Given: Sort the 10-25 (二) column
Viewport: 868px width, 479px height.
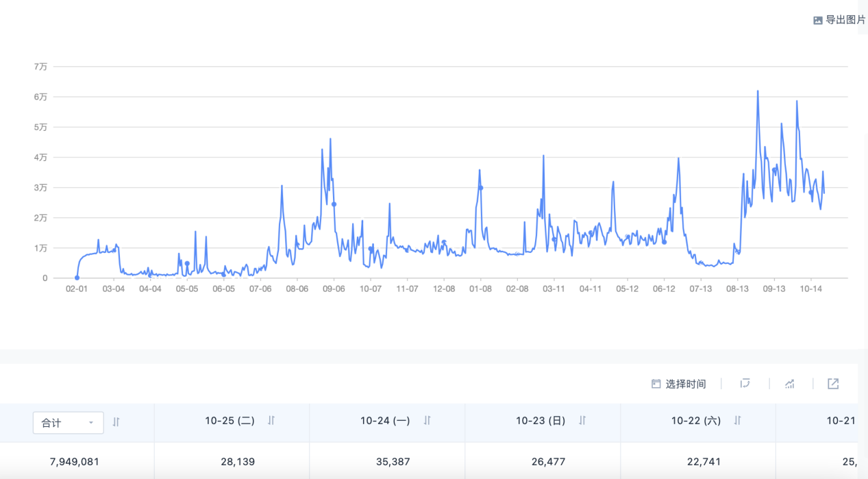Looking at the screenshot, I should [x=271, y=421].
